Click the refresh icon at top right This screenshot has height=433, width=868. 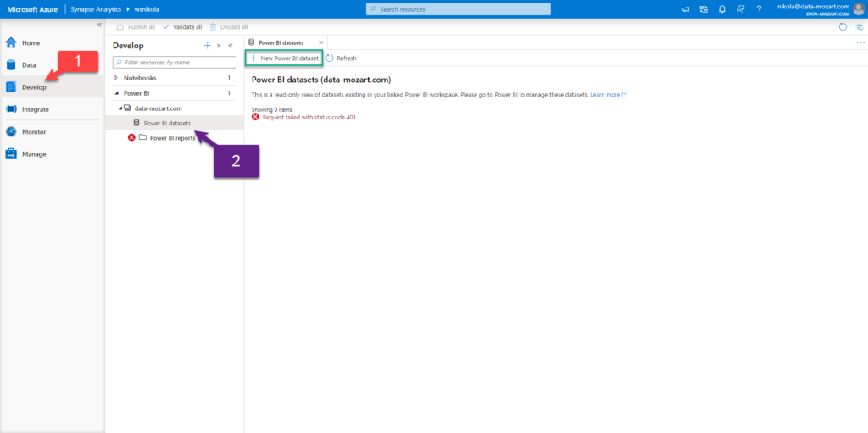click(843, 26)
